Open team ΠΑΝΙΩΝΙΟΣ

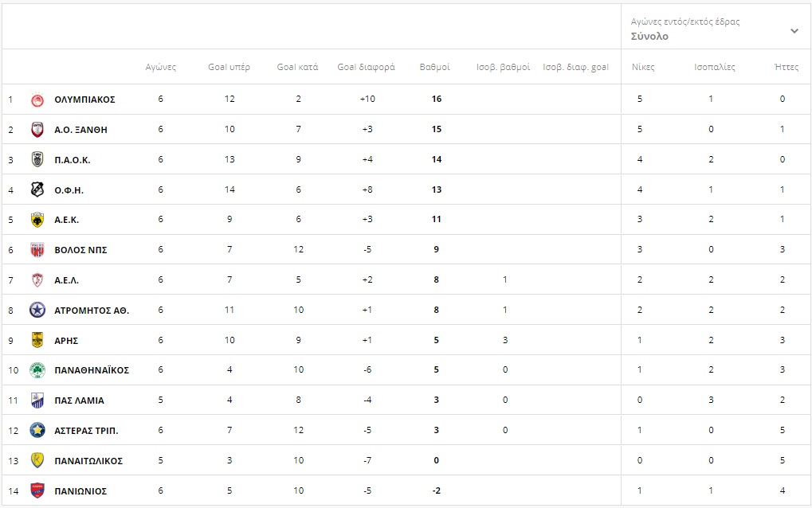pyautogui.click(x=80, y=491)
